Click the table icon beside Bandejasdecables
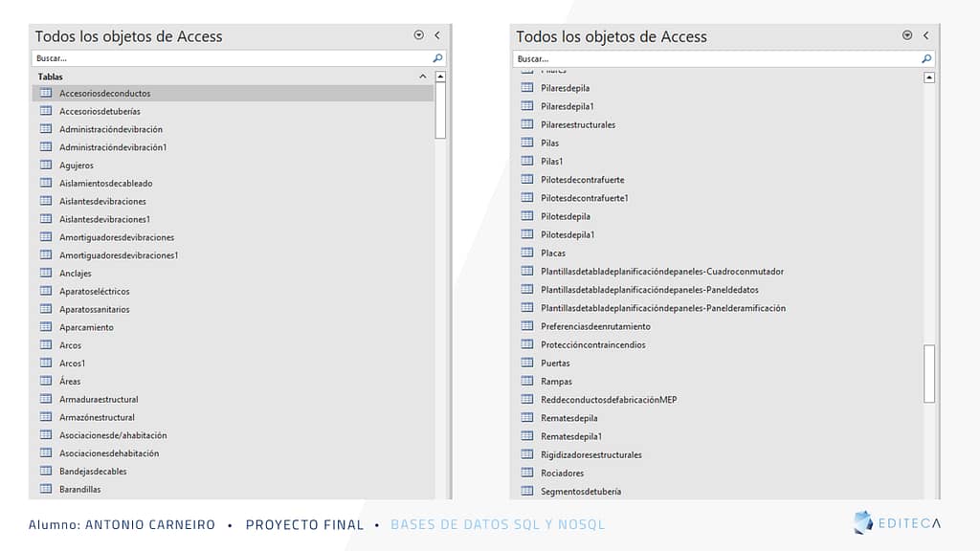This screenshot has width=980, height=551. (46, 471)
